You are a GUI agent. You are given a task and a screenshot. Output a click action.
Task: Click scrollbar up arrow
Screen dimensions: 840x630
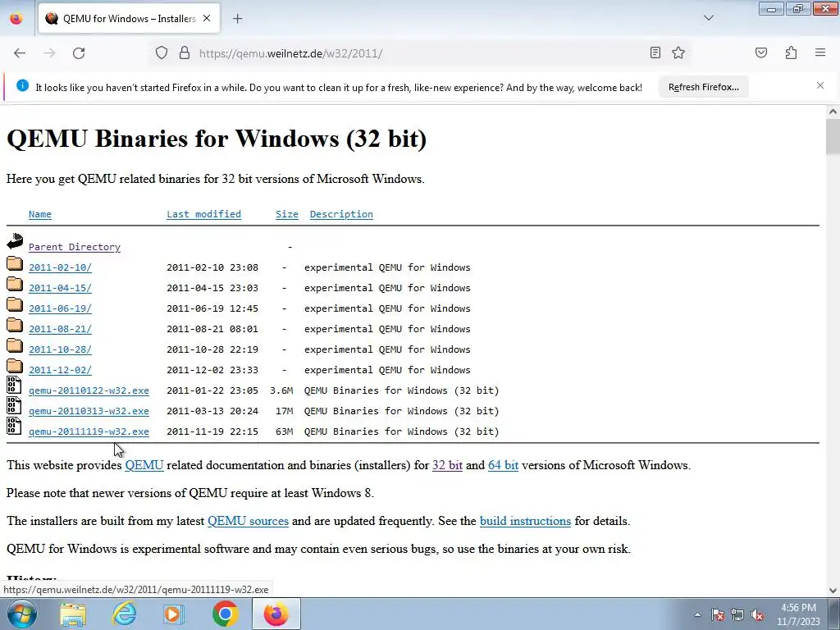tap(833, 112)
